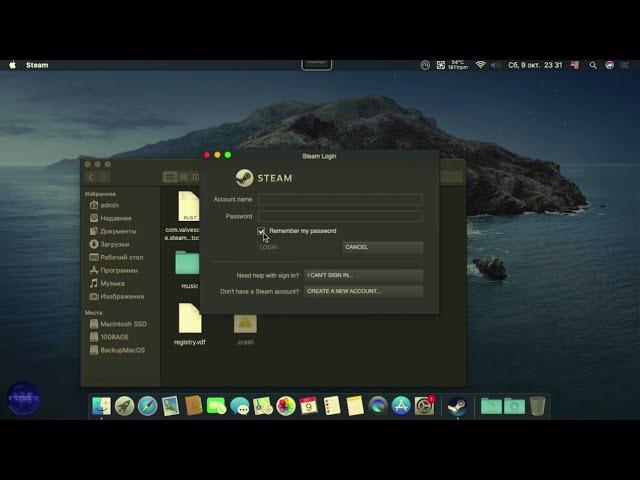Click the date and time in menu bar

click(535, 65)
